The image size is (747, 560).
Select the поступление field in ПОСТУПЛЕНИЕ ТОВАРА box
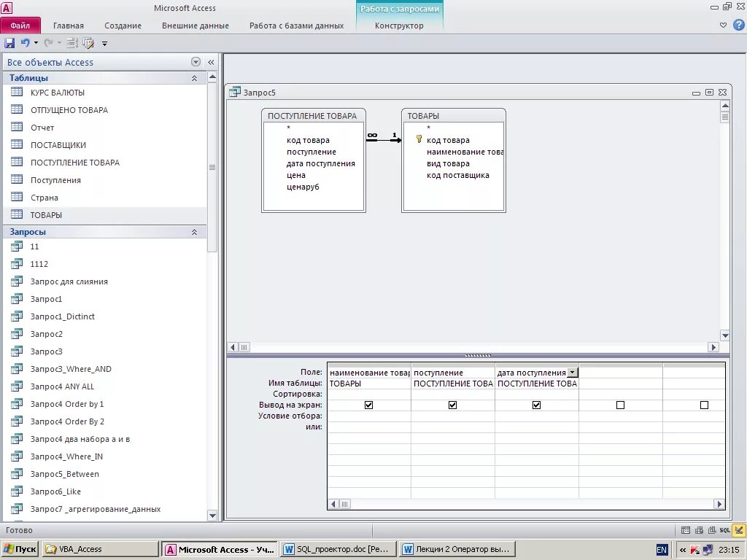point(311,152)
